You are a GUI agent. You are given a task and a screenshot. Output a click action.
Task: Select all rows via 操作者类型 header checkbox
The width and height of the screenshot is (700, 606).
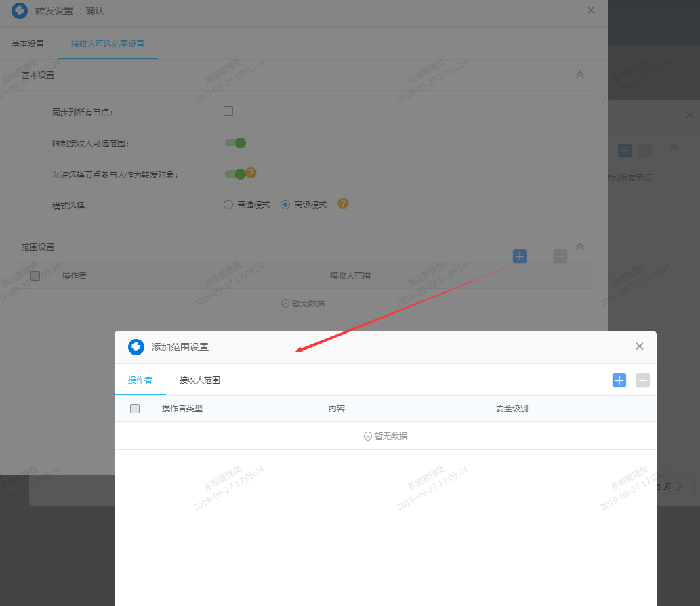[x=135, y=409]
